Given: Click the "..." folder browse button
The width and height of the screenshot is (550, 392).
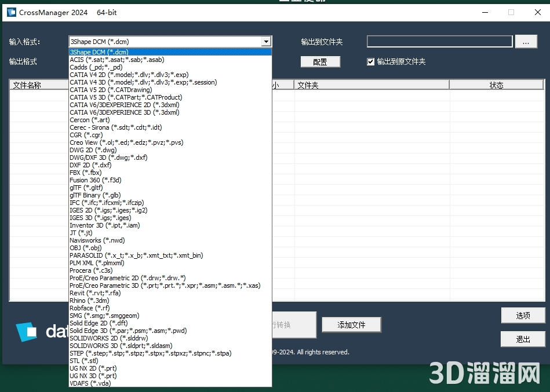Looking at the screenshot, I should 526,41.
